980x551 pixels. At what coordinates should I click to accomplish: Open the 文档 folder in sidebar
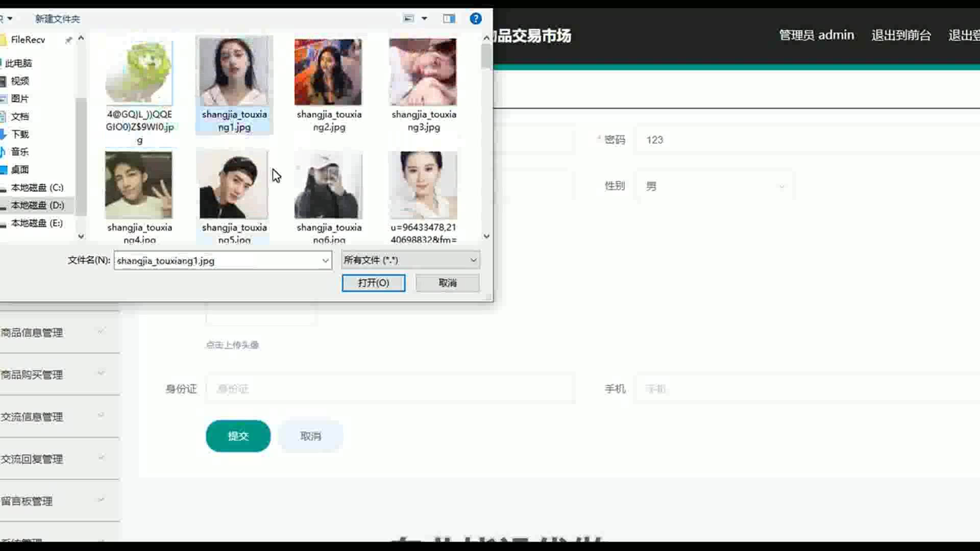pos(20,116)
